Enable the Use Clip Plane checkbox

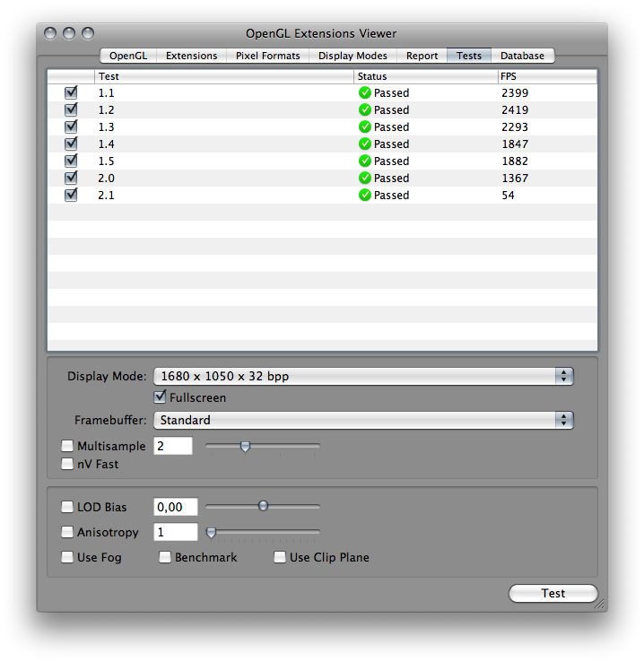coord(280,557)
